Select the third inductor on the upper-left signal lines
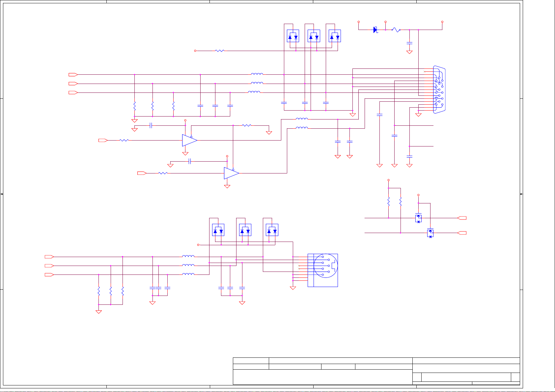The image size is (555, 392). (254, 92)
